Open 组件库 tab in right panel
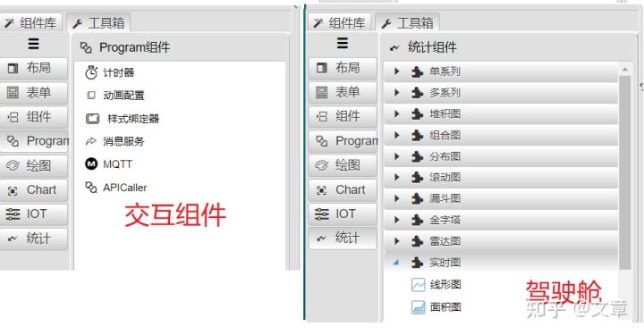This screenshot has width=644, height=335. (340, 23)
